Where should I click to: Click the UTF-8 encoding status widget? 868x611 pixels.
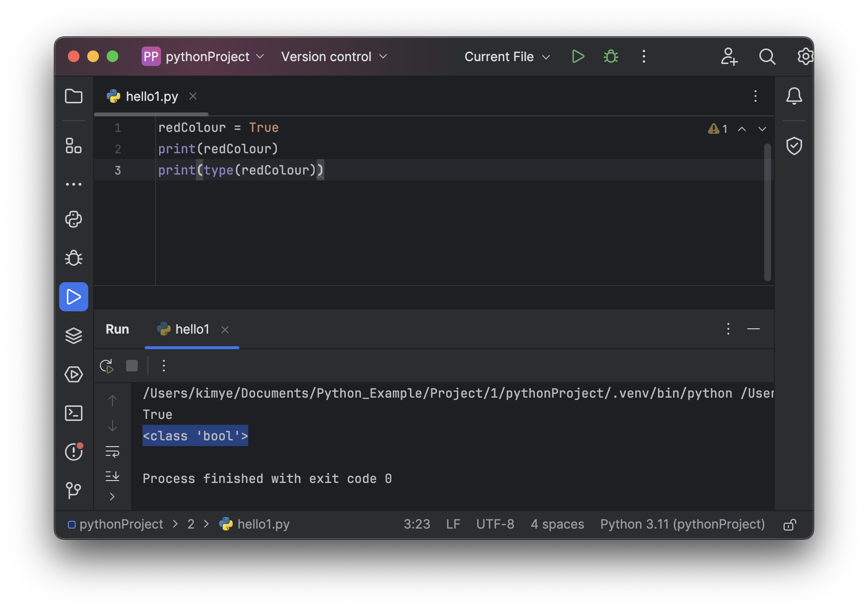495,524
